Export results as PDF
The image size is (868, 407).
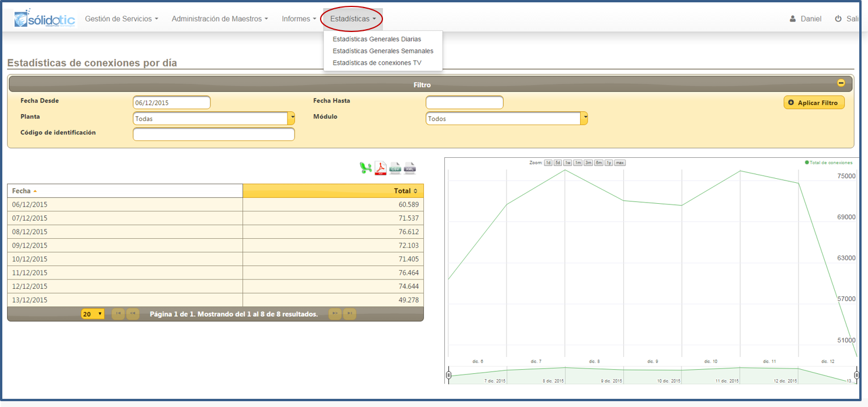(381, 168)
